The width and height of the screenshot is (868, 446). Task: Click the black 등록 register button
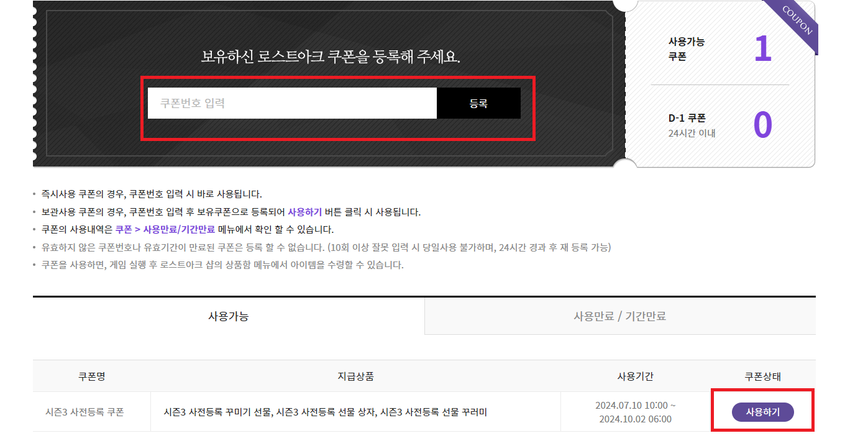(x=478, y=103)
